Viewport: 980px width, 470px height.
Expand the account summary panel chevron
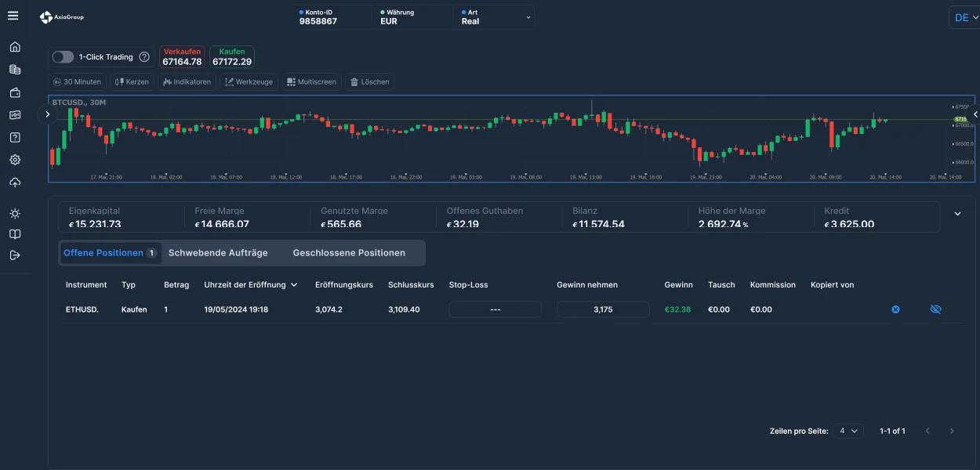click(x=957, y=214)
